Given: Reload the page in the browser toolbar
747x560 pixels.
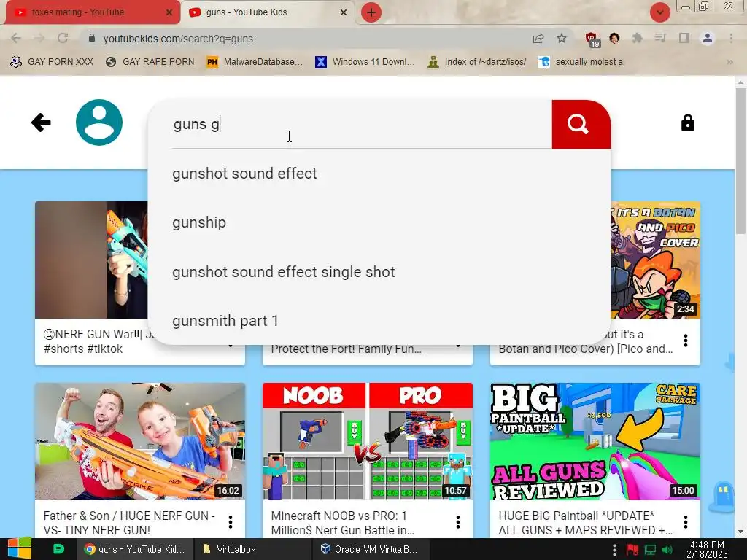Looking at the screenshot, I should 63,39.
